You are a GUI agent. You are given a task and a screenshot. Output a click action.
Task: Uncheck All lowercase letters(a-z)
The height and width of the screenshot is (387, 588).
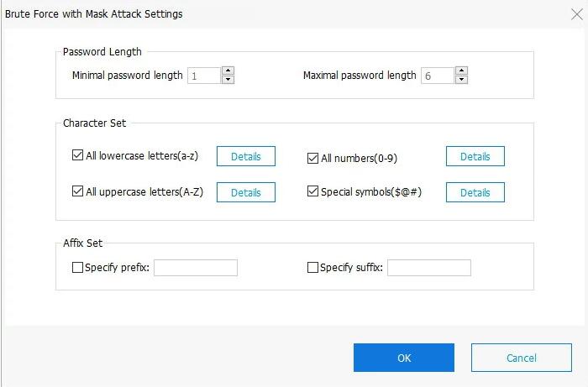click(x=77, y=155)
